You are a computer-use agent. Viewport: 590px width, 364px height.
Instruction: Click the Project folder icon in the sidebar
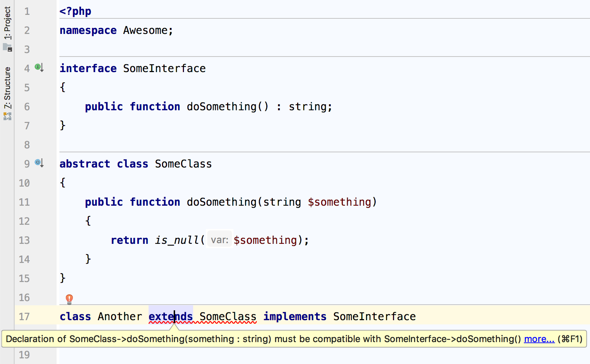coord(7,47)
